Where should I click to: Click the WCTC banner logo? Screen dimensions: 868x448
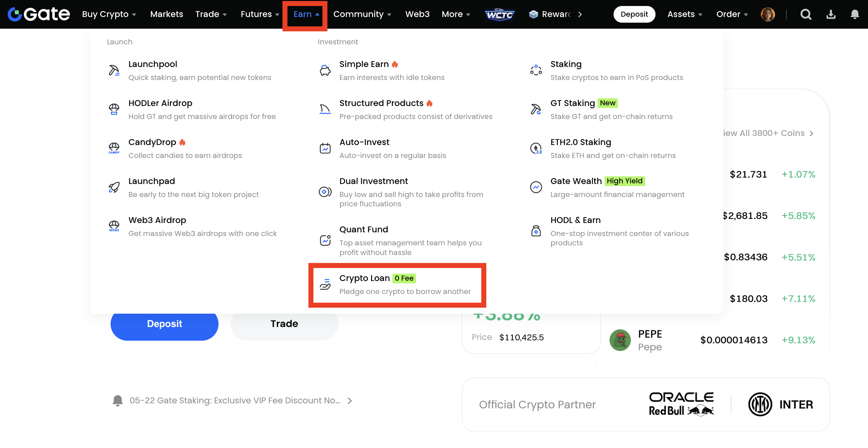(499, 14)
